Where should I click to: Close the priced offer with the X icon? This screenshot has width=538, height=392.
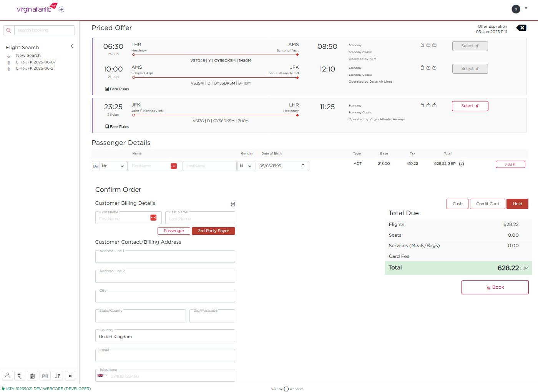(521, 28)
